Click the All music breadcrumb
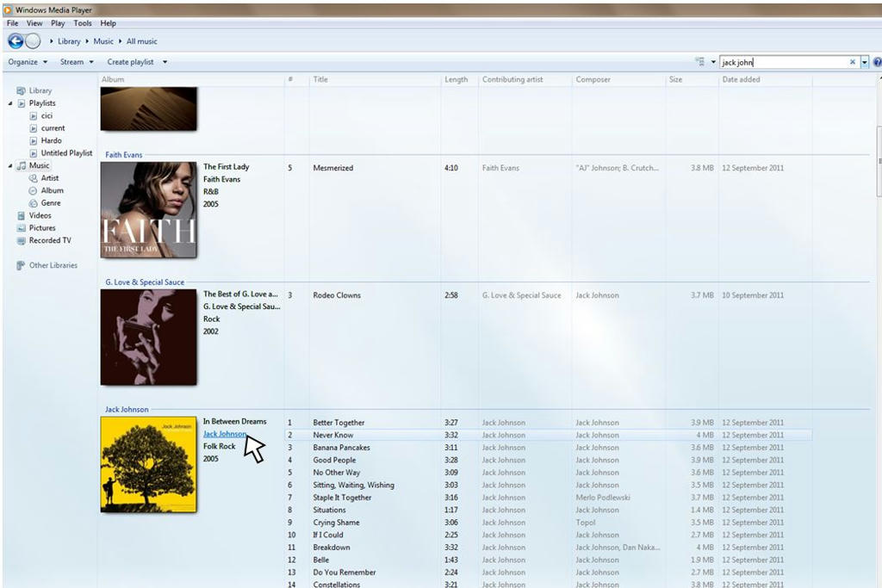The image size is (882, 588). tap(142, 41)
